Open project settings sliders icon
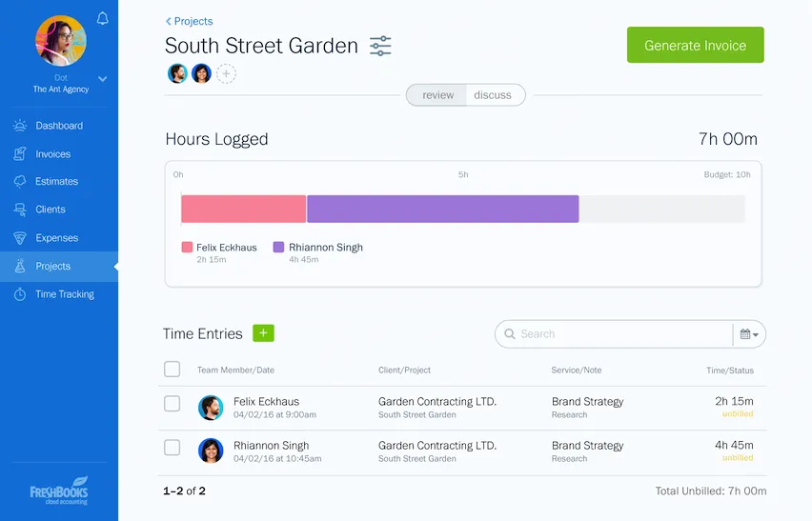 point(380,46)
